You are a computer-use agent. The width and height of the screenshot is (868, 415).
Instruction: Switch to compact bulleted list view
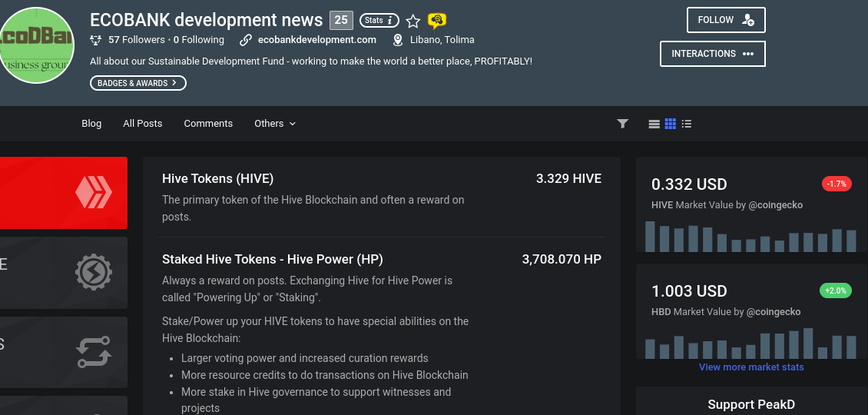click(x=687, y=124)
